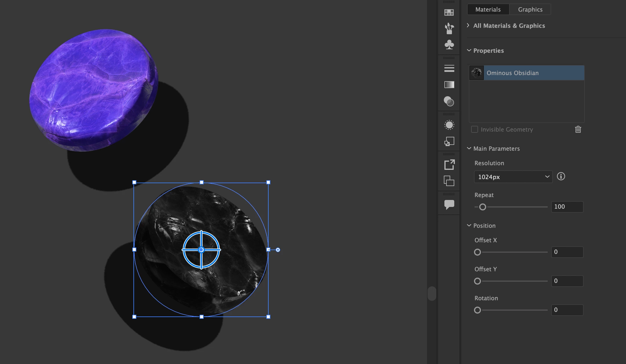Open the Brushes panel icon
626x364 pixels.
pyautogui.click(x=449, y=28)
